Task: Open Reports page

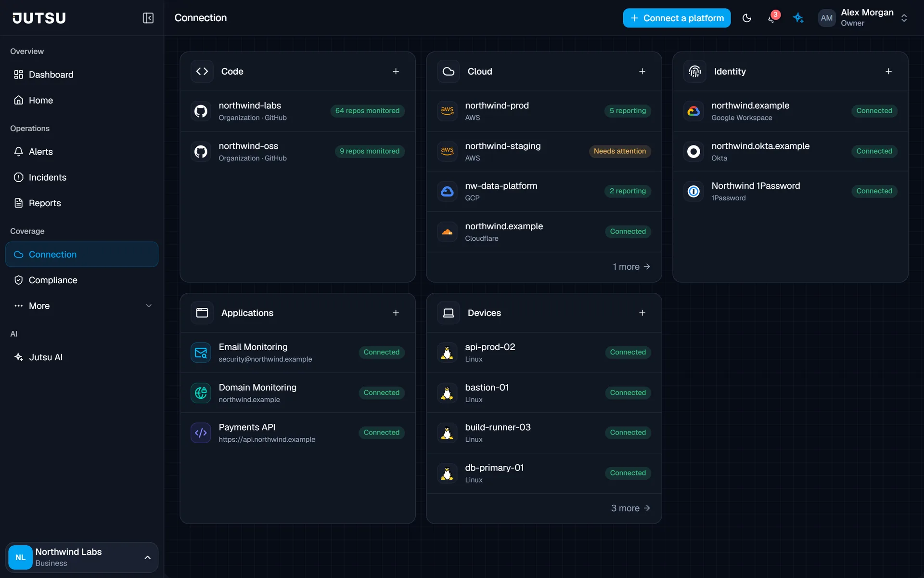Action: pos(82,203)
